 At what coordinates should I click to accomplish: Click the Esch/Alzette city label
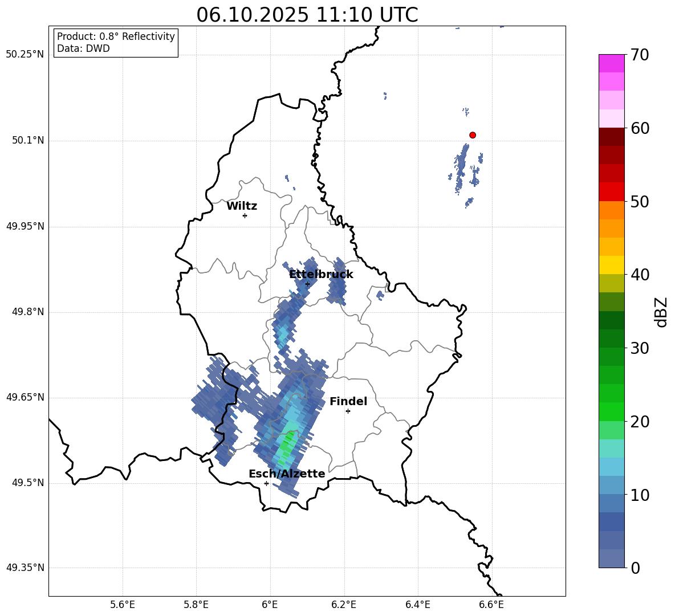point(287,474)
